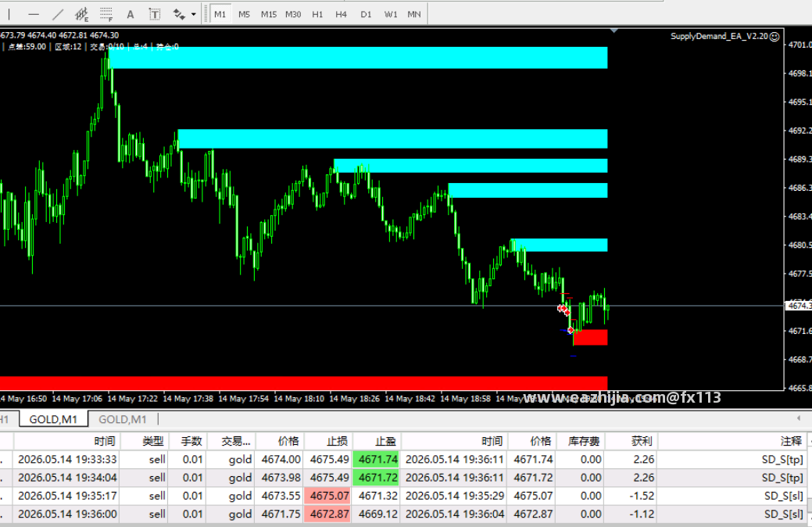Image resolution: width=812 pixels, height=527 pixels.
Task: Switch chart to M5 timeframe
Action: pos(244,15)
